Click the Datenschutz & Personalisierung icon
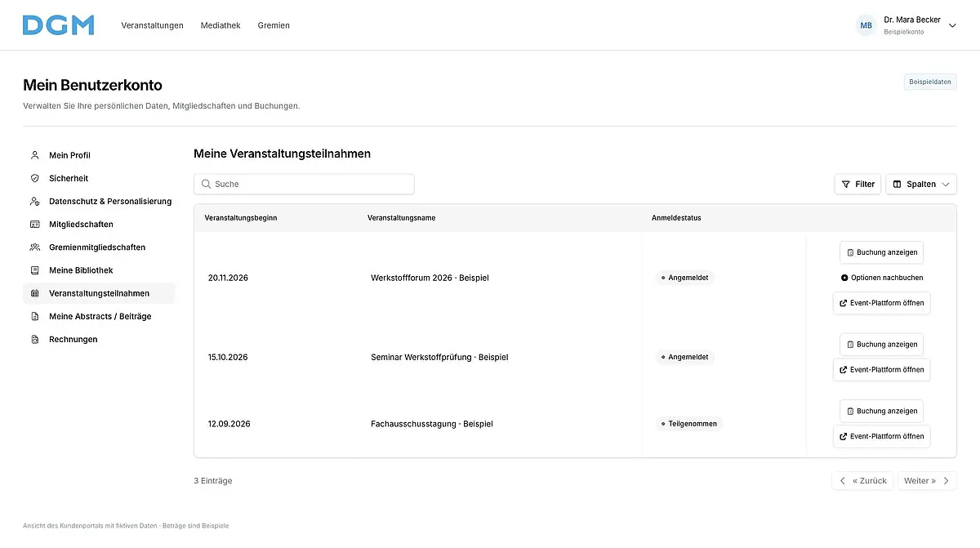The width and height of the screenshot is (980, 548). click(x=34, y=201)
